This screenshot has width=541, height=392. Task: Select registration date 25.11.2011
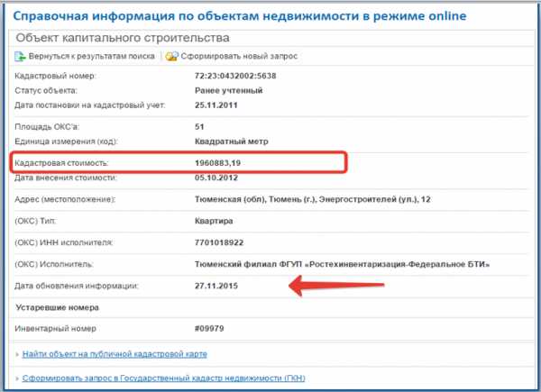(216, 105)
